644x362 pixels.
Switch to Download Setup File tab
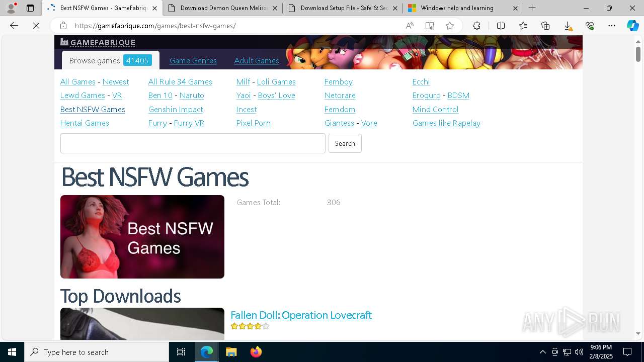tap(343, 8)
